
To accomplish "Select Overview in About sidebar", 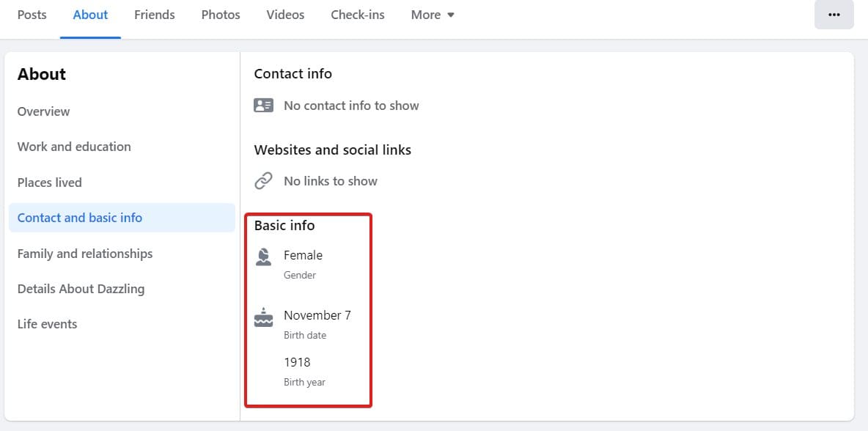I will coord(44,111).
